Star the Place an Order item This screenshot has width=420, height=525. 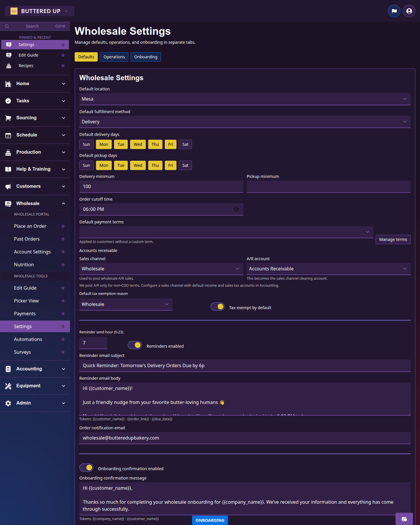(x=63, y=226)
